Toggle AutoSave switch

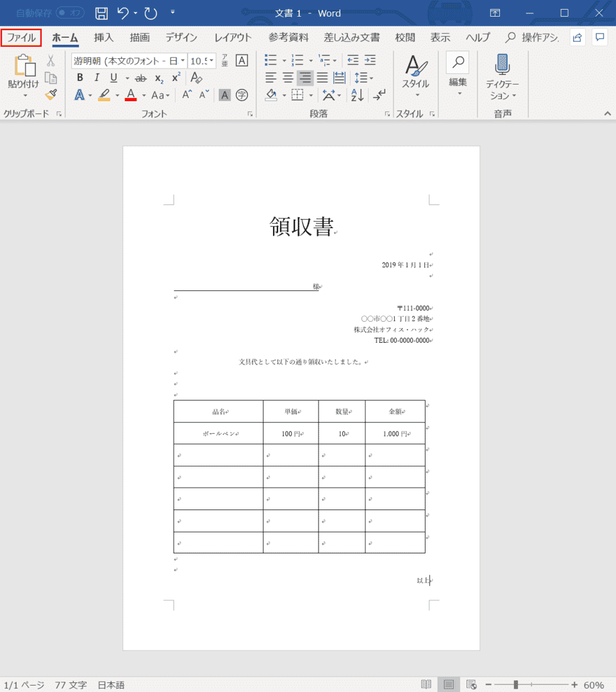71,13
